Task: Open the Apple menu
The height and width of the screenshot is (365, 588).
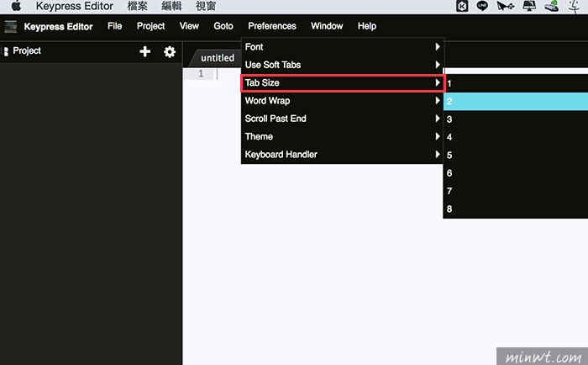Action: pyautogui.click(x=16, y=6)
